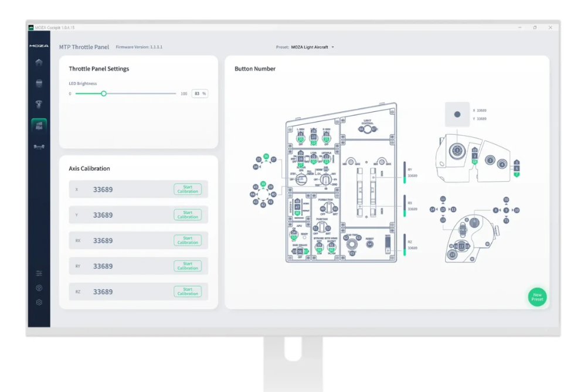Click rotary position 34 in upper dial
The width and height of the screenshot is (584, 392).
coord(256,167)
